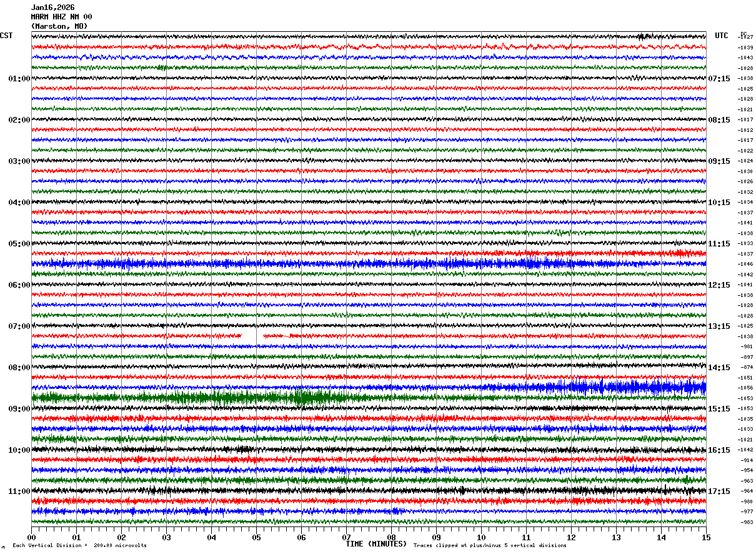This screenshot has width=756, height=554.
Task: Click the DC offset value -954
Action: click(x=747, y=471)
